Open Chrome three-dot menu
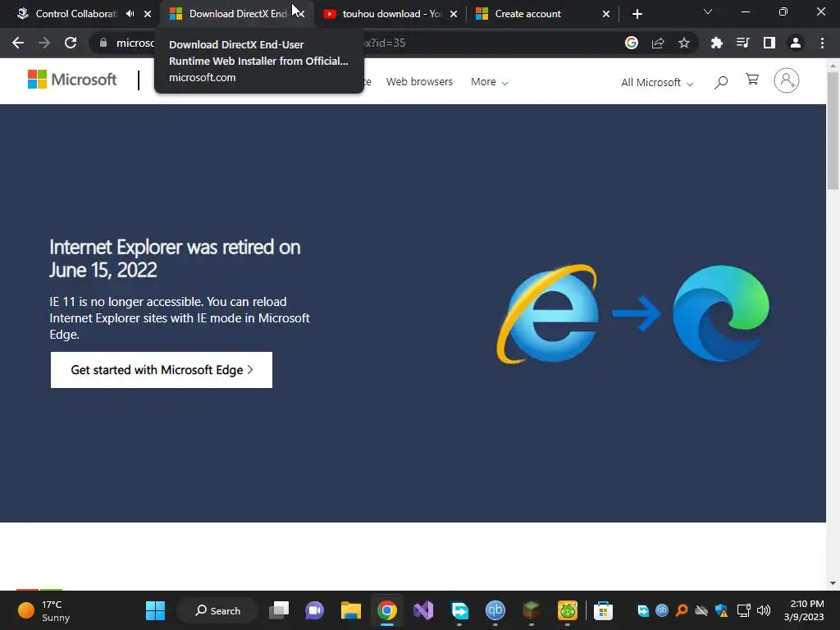 pos(822,43)
